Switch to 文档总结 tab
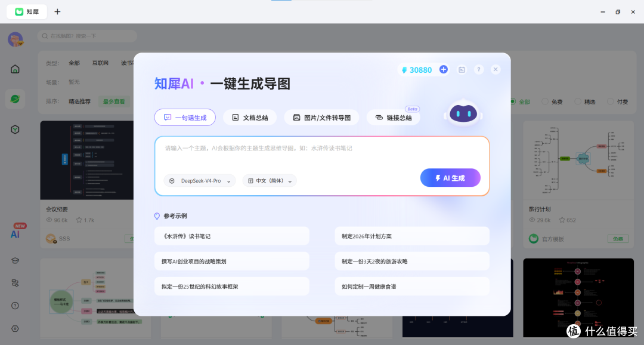The width and height of the screenshot is (644, 345). [x=250, y=118]
